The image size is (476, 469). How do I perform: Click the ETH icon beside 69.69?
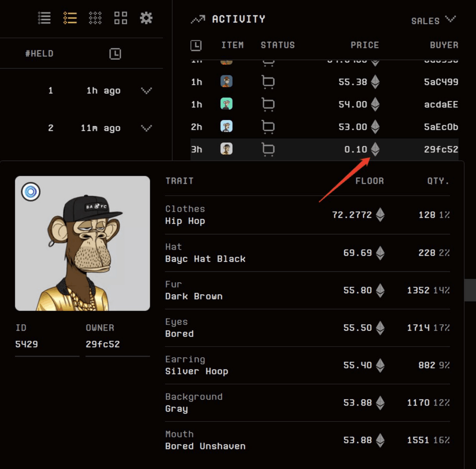click(x=380, y=253)
